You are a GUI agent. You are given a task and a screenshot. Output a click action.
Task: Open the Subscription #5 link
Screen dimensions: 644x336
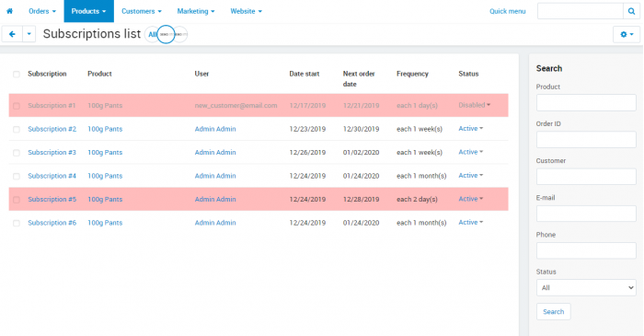click(52, 199)
